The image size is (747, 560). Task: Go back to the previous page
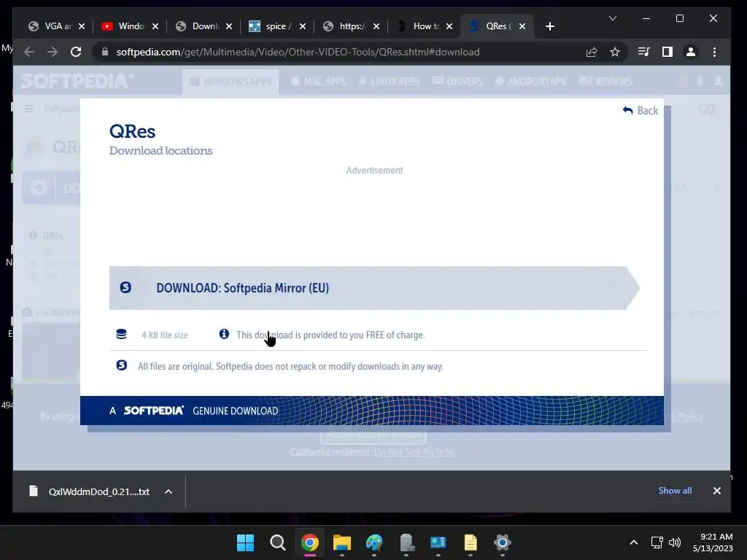pos(29,52)
